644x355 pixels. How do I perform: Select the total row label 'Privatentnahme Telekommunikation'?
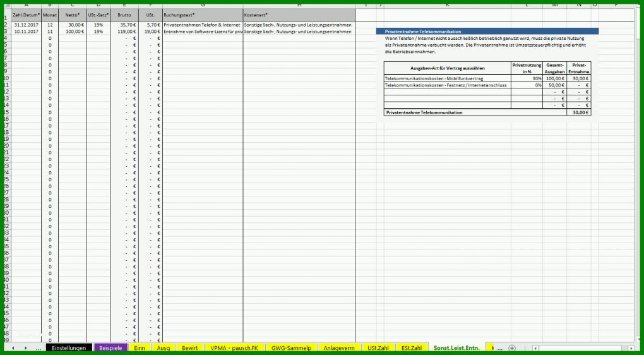(x=475, y=112)
